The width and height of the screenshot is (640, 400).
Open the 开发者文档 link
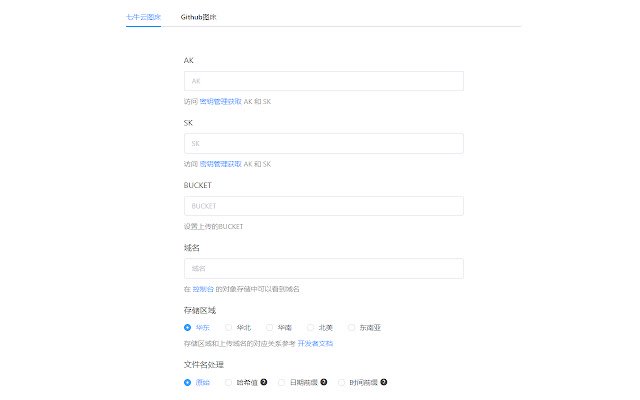pos(315,344)
